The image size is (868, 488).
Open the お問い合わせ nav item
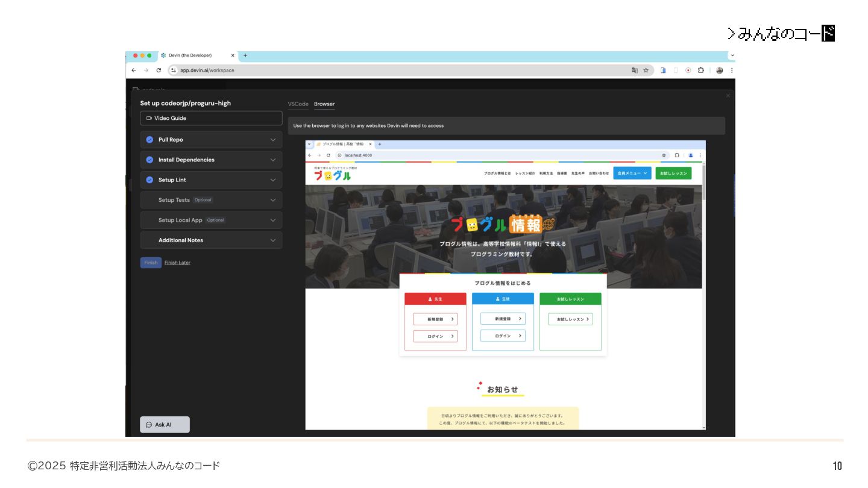pyautogui.click(x=599, y=174)
